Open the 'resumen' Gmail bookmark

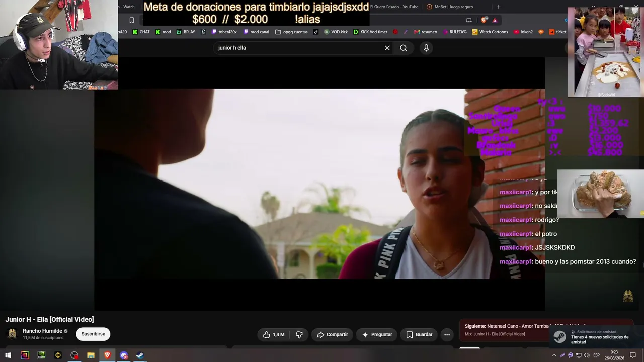pyautogui.click(x=425, y=32)
